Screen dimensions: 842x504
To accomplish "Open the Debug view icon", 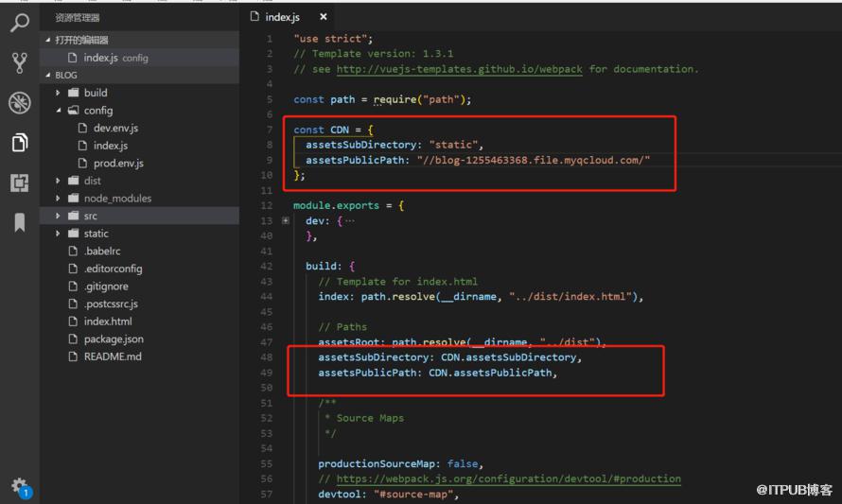I will pyautogui.click(x=20, y=102).
